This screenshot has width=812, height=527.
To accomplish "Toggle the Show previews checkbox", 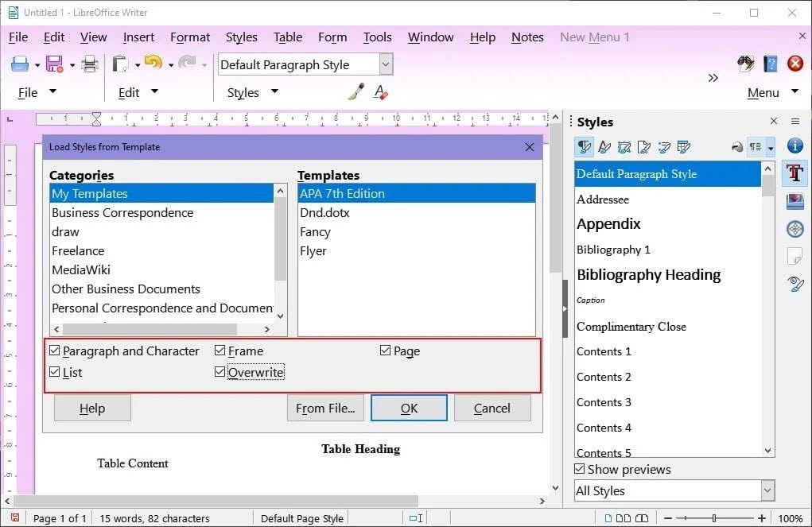I will pyautogui.click(x=580, y=469).
